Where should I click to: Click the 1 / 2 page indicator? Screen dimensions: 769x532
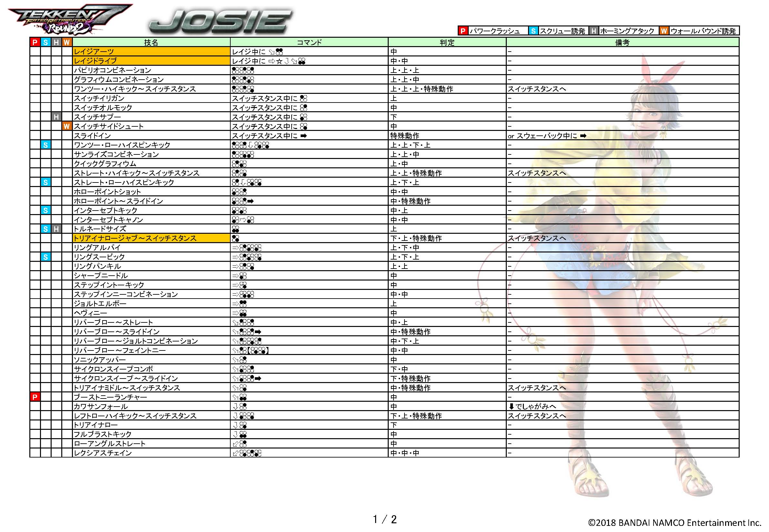point(384,519)
